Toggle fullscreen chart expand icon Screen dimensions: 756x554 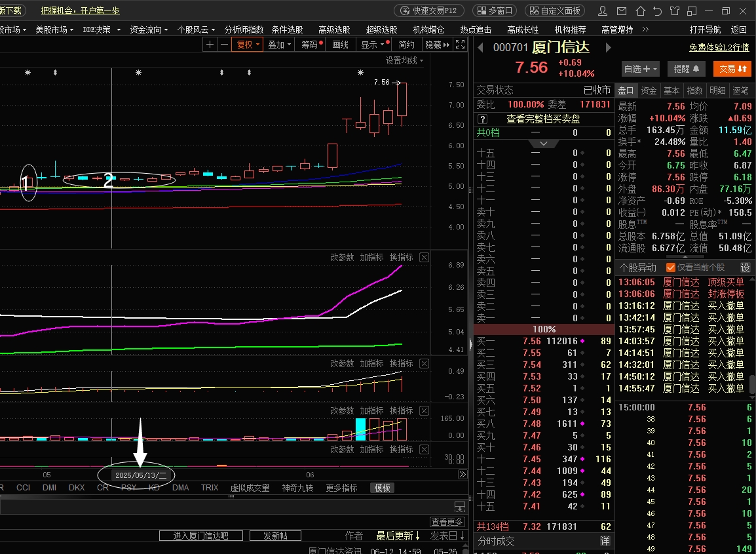[x=461, y=45]
